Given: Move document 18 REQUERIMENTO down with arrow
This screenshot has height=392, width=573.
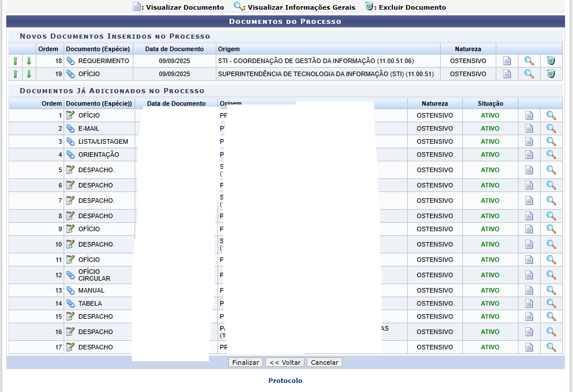Looking at the screenshot, I should (x=29, y=61).
